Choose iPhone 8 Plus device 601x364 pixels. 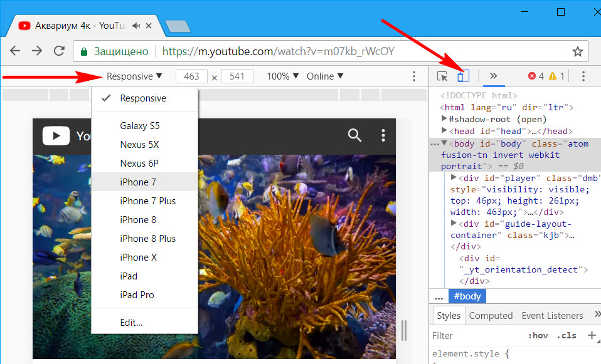144,239
